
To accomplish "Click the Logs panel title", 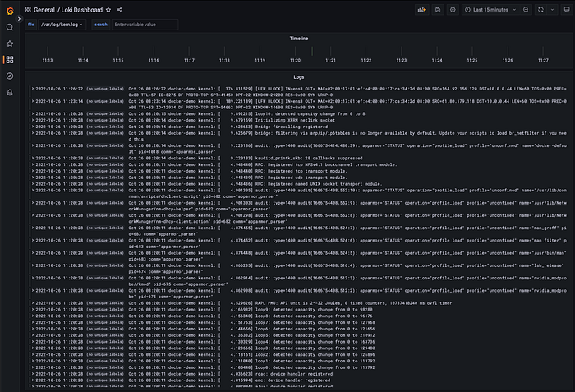I will 299,77.
